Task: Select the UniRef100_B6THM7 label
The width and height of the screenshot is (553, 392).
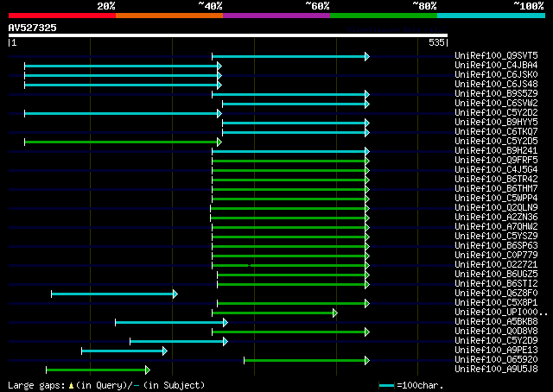Action: [496, 188]
